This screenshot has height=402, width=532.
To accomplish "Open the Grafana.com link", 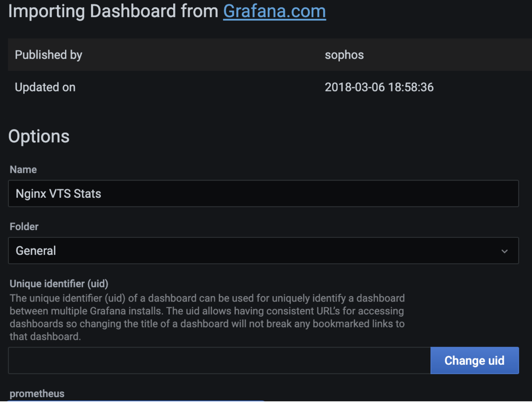I will [x=274, y=11].
